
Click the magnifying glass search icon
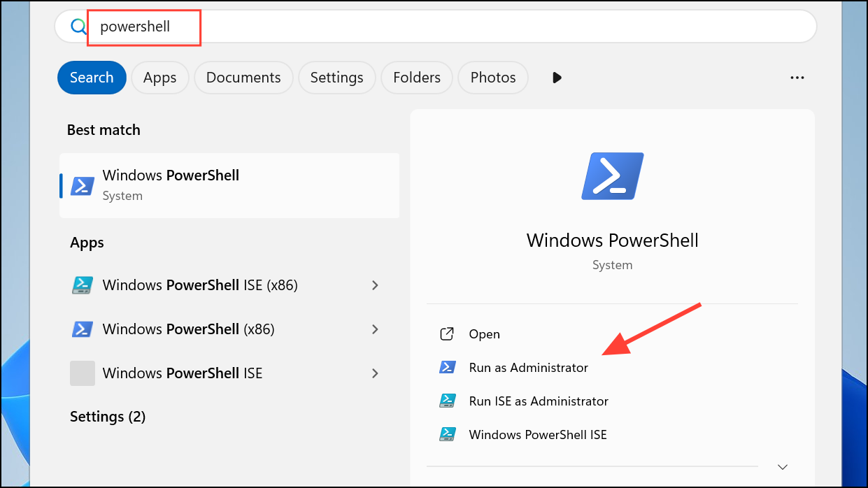click(77, 26)
